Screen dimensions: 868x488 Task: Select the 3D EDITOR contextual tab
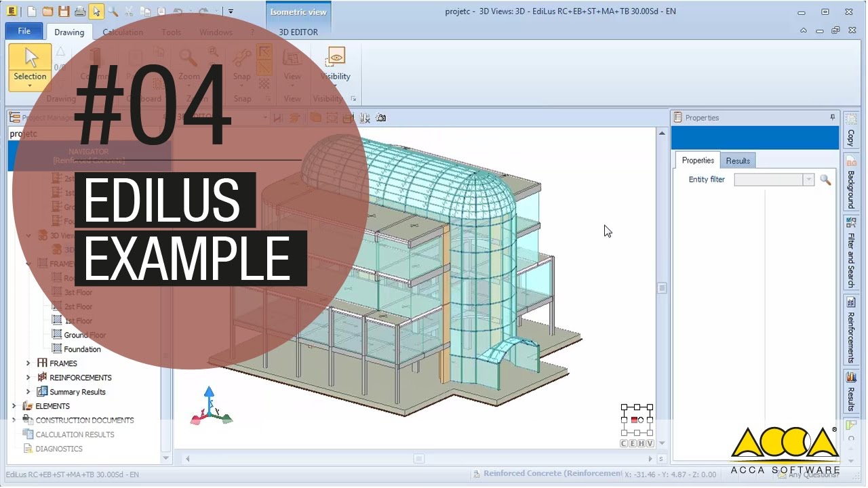coord(298,32)
